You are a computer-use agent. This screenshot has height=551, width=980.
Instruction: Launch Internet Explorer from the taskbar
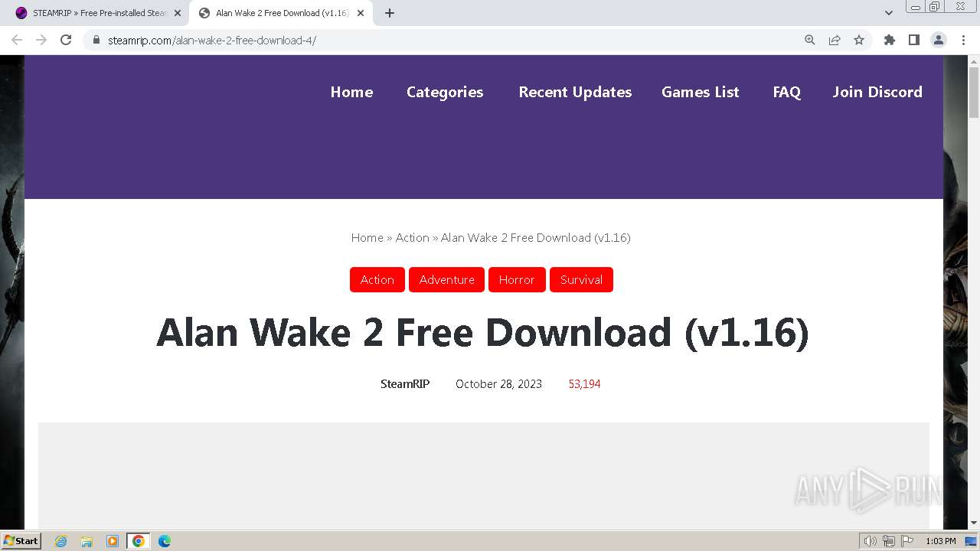pyautogui.click(x=61, y=541)
